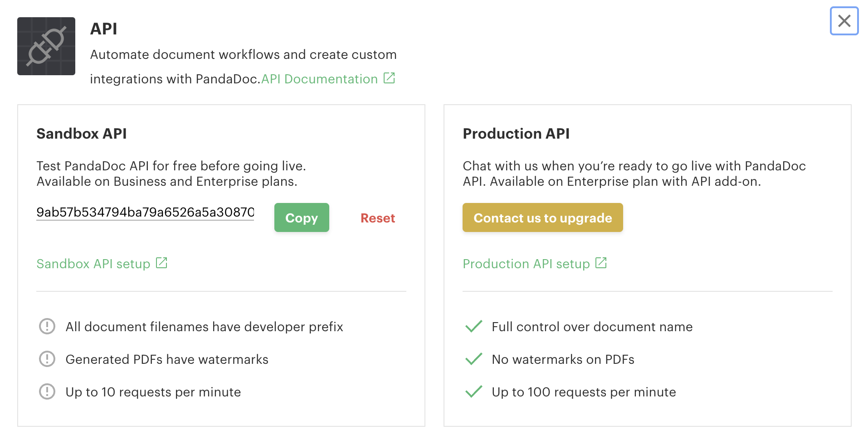868x444 pixels.
Task: Click the Production API heading
Action: pos(516,134)
